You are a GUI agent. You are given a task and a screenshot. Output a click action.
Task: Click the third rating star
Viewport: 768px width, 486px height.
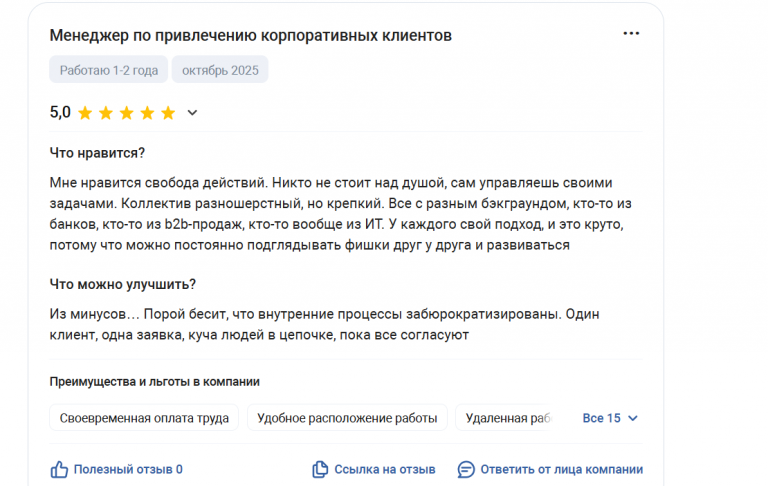pos(126,113)
